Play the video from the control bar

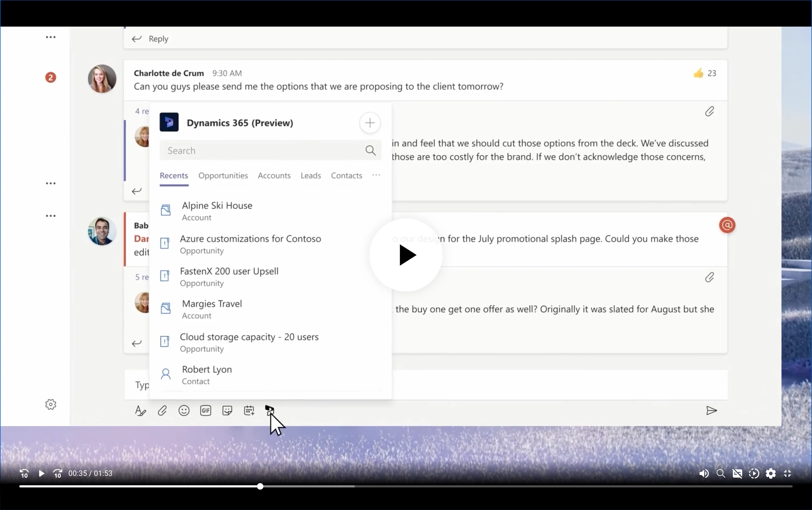41,473
